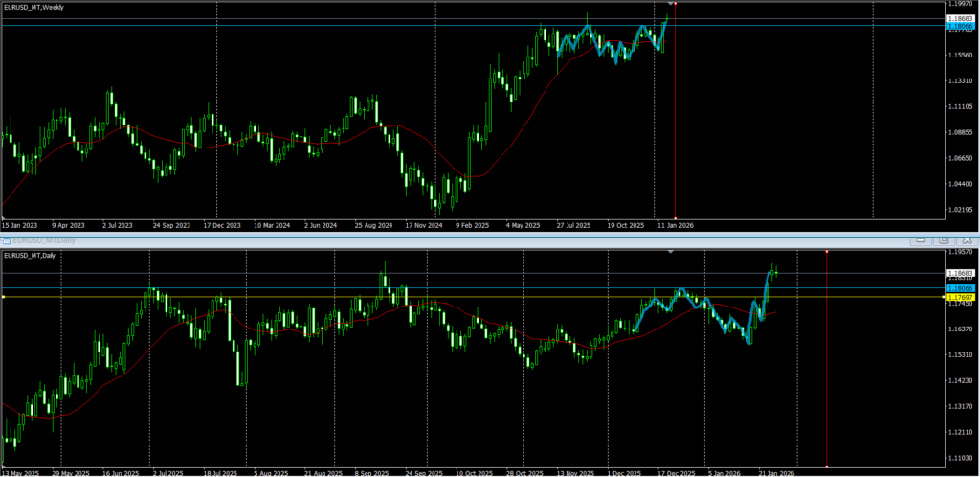Click the 21 Jan 2026 date on daily axis
Viewport: 980px width, 477px height.
[775, 472]
